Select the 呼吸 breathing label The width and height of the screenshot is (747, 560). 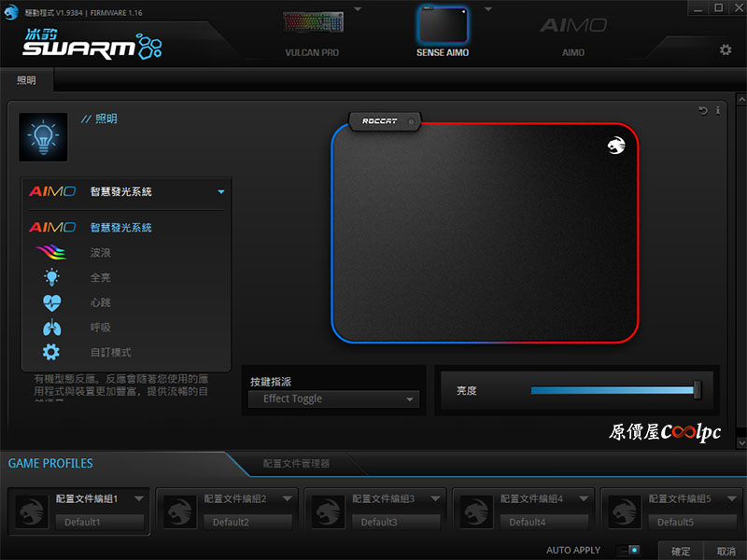(101, 328)
